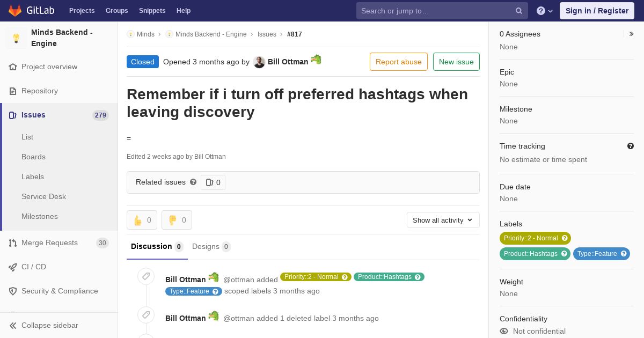Click Bill Ottman in deleted label entry
Viewport: 644px width, 338px height.
click(x=185, y=318)
